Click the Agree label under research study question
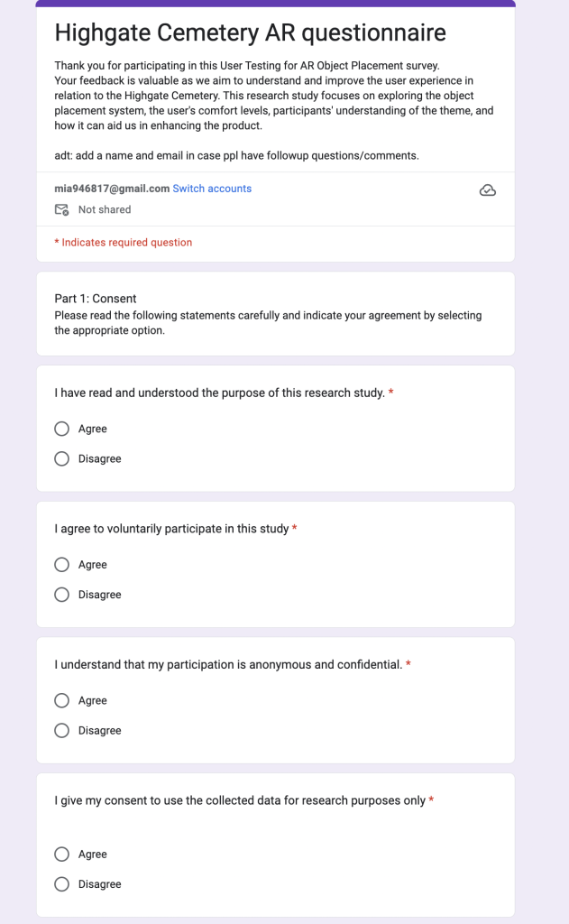The image size is (569, 924). click(93, 429)
